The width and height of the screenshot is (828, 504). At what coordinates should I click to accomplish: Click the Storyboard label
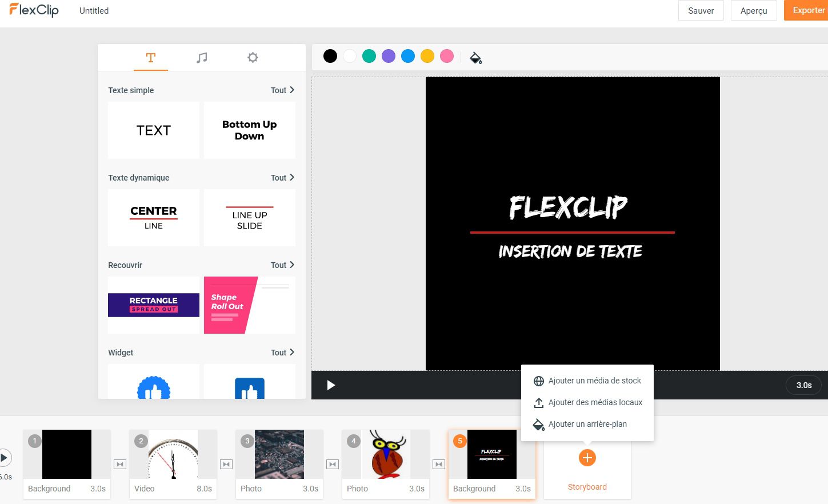(587, 487)
